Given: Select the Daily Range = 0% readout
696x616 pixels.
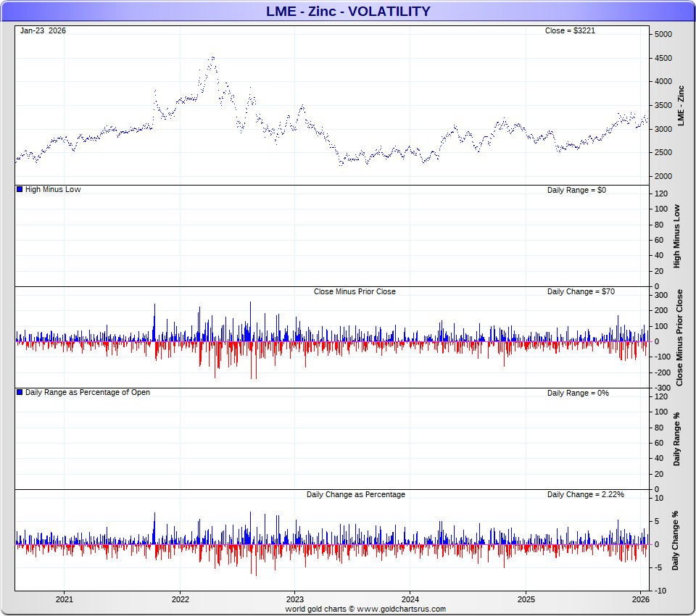Looking at the screenshot, I should [x=578, y=393].
